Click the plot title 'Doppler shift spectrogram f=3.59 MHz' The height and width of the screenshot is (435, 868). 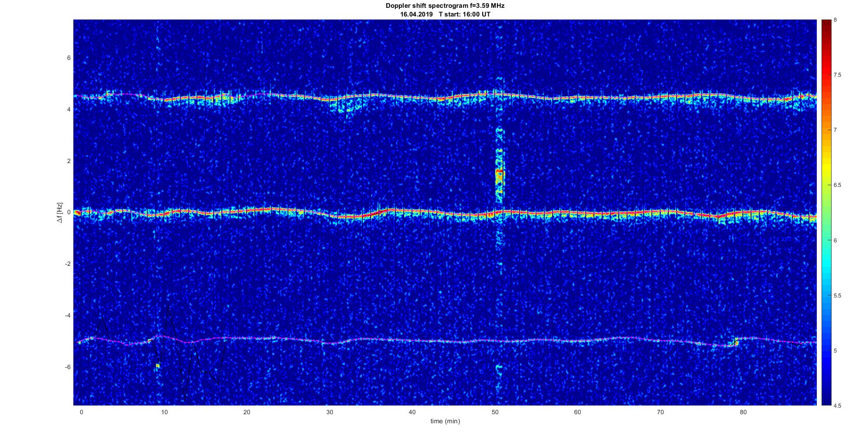[445, 6]
